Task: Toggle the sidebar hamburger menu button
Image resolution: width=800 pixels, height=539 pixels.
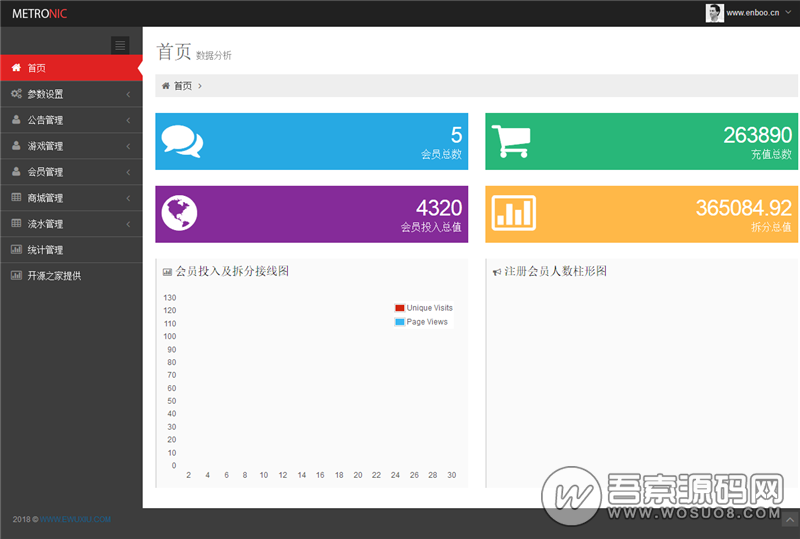Action: click(120, 45)
